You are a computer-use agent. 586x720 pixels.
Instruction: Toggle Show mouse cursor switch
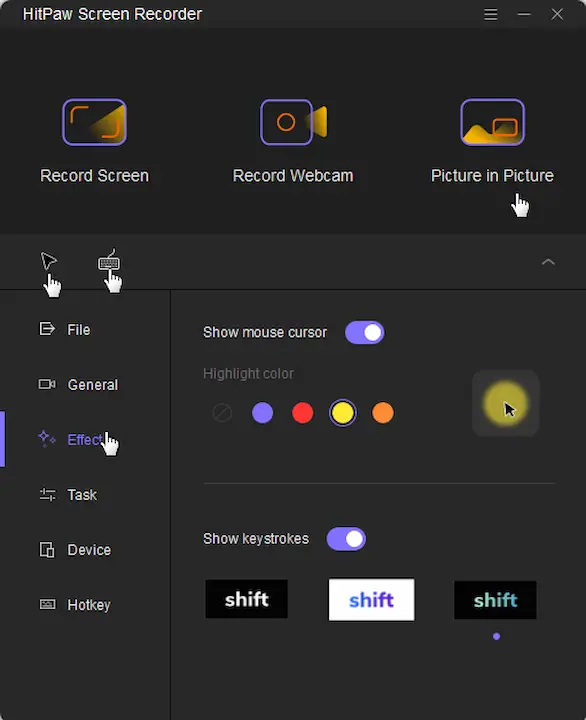(365, 332)
